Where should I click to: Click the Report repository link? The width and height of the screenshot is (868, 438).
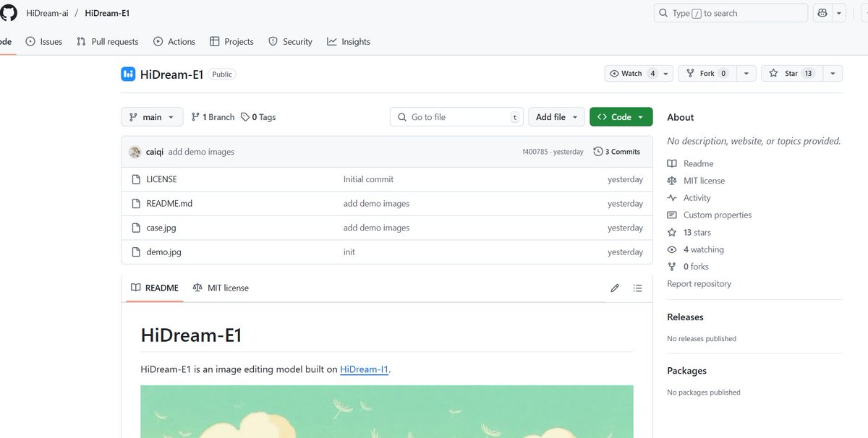(699, 284)
